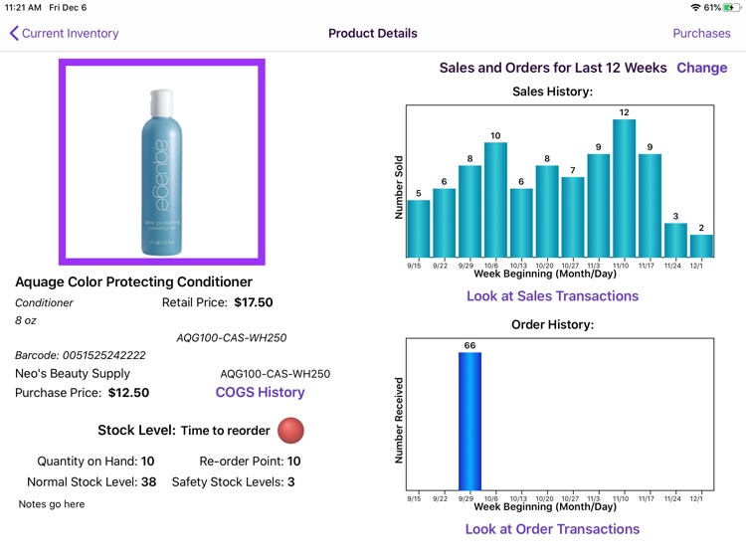Select the 12/1 sales bar showing 2
The height and width of the screenshot is (560, 746).
coord(701,246)
